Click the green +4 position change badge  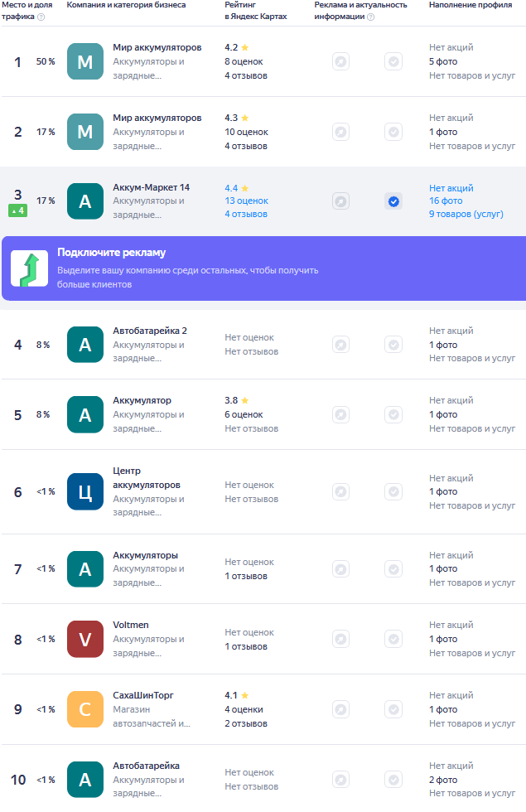click(x=17, y=210)
